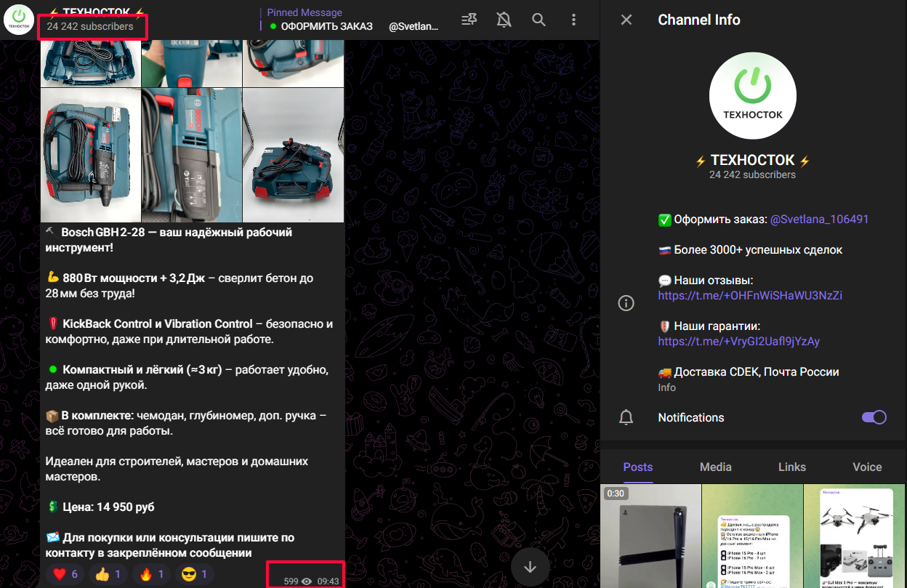The image size is (907, 588).
Task: Open guarantees link t.me/+VryGI2Uafl9jYzAy
Action: [738, 342]
